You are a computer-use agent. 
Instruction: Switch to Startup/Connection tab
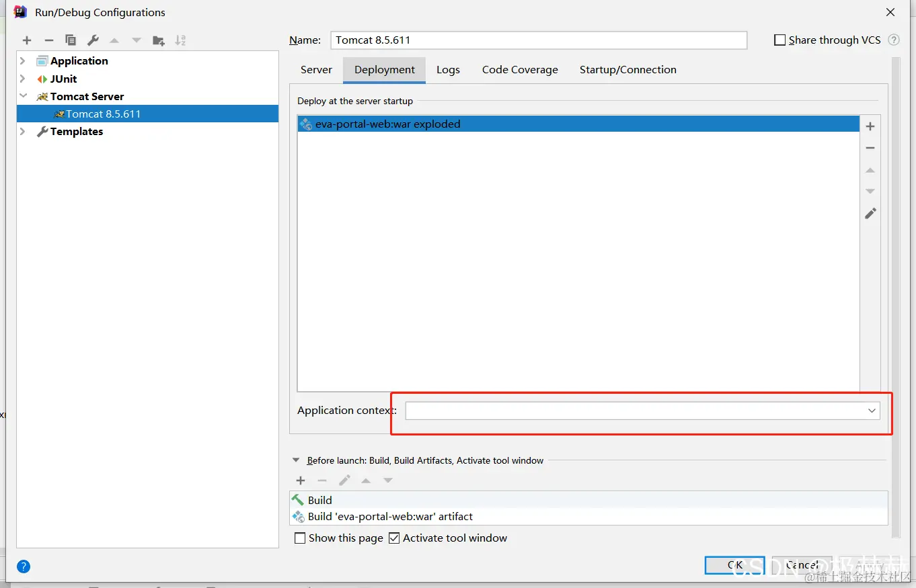[628, 70]
